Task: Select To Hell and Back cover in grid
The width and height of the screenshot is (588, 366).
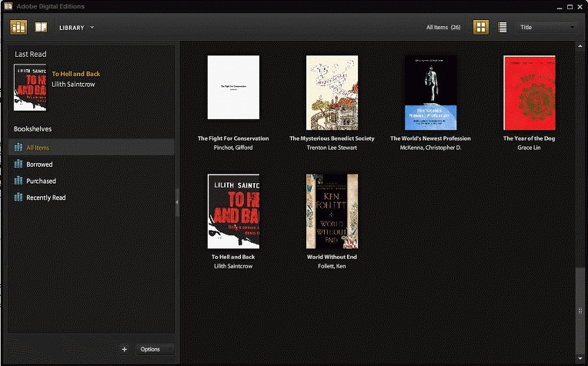Action: pos(233,211)
